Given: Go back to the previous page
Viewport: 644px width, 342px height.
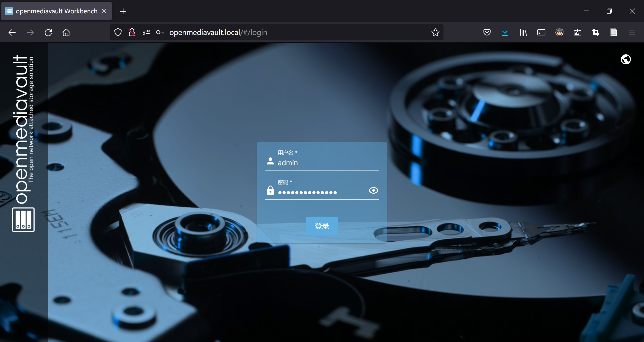Looking at the screenshot, I should (12, 32).
